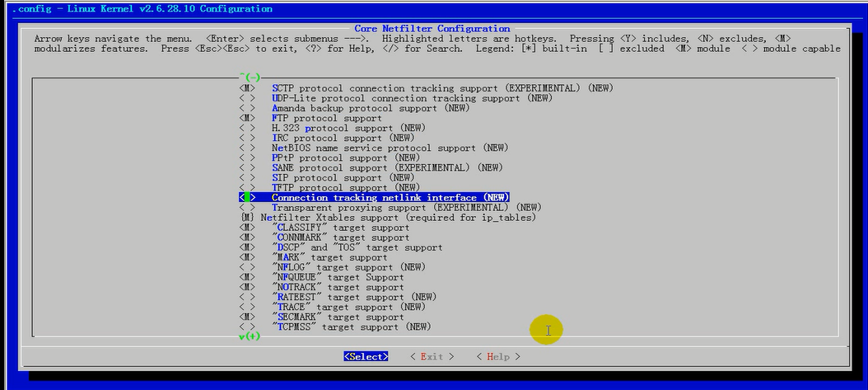
Task: Select Amanda backup protocol support entry
Action: (371, 108)
